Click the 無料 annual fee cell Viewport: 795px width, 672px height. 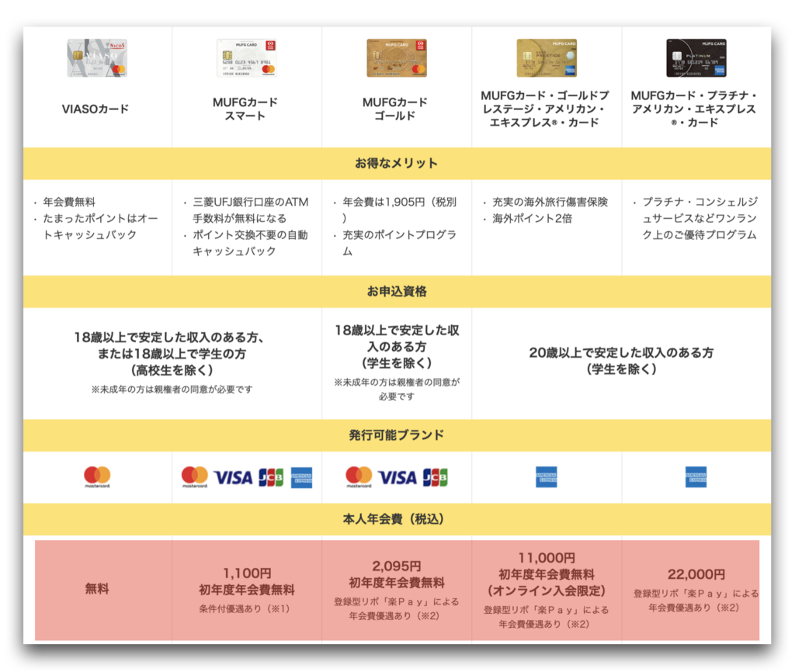pyautogui.click(x=97, y=589)
